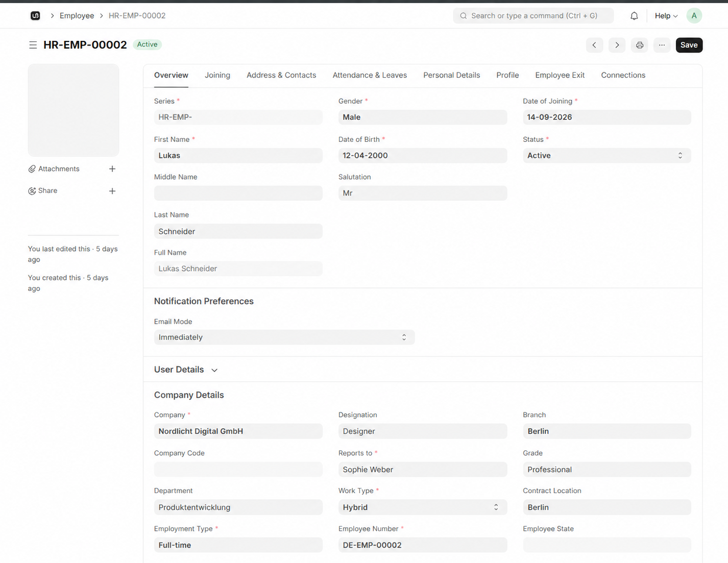Image resolution: width=728 pixels, height=563 pixels.
Task: Go to previous employee record
Action: pyautogui.click(x=594, y=45)
